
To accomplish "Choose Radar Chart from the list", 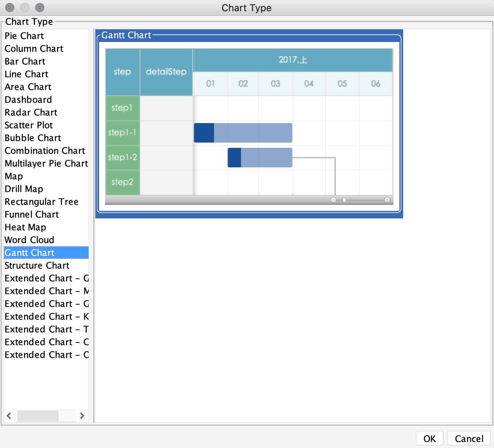I will click(31, 113).
